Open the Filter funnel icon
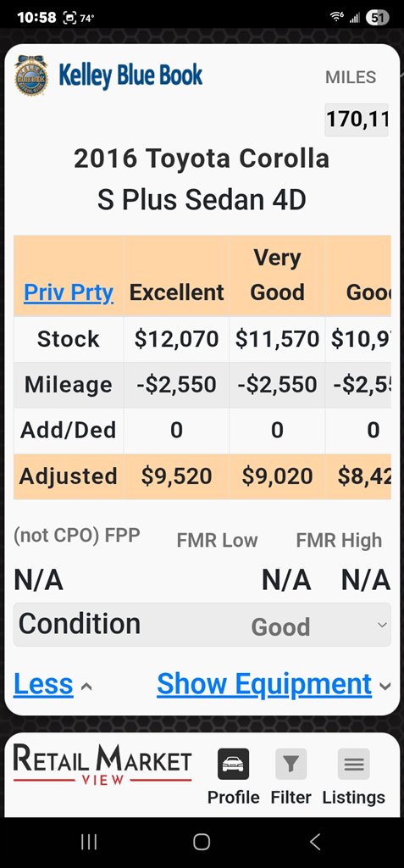This screenshot has width=404, height=868. 291,764
